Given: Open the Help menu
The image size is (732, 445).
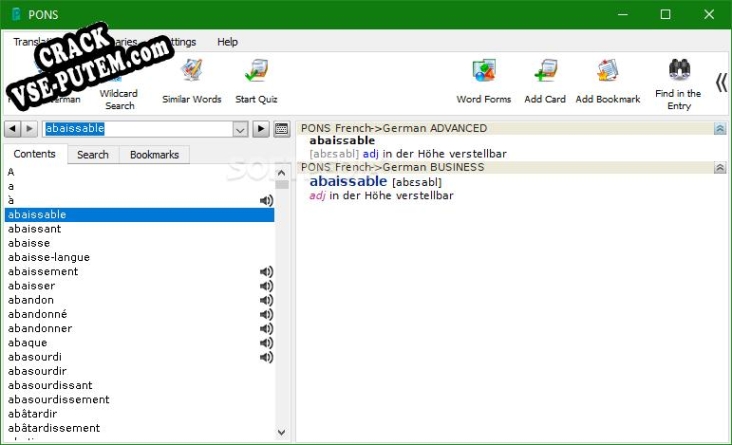Looking at the screenshot, I should tap(227, 42).
